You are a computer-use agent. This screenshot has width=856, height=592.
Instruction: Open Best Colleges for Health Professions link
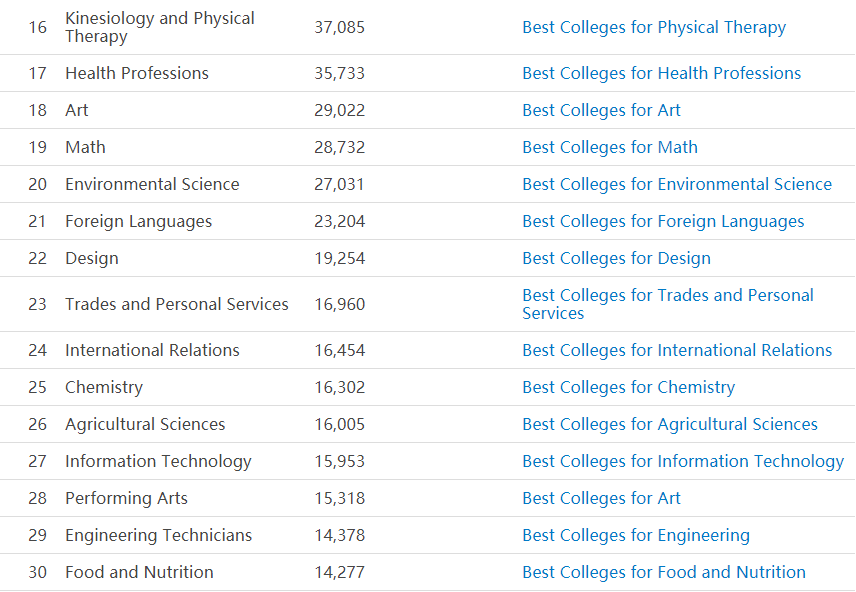(x=662, y=73)
